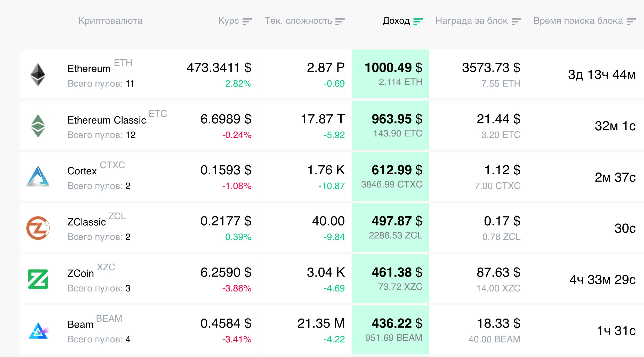
Task: Click Ethereum block time 3д 13ч 44м
Action: click(601, 75)
